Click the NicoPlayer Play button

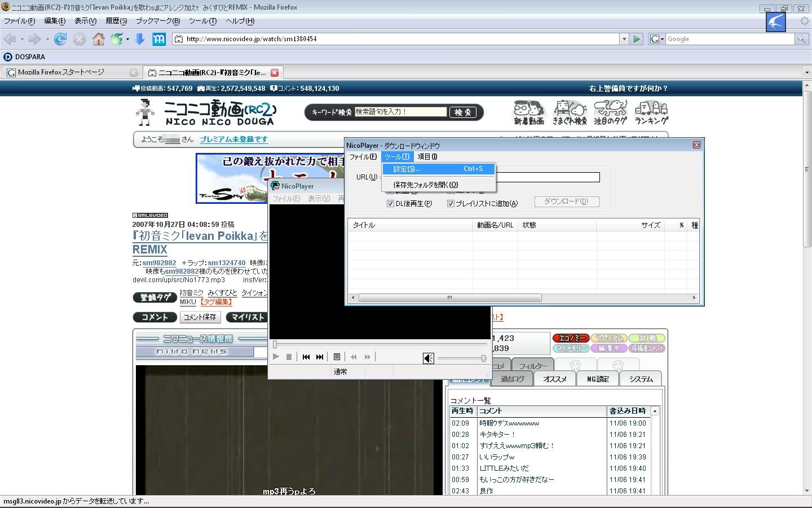(276, 357)
